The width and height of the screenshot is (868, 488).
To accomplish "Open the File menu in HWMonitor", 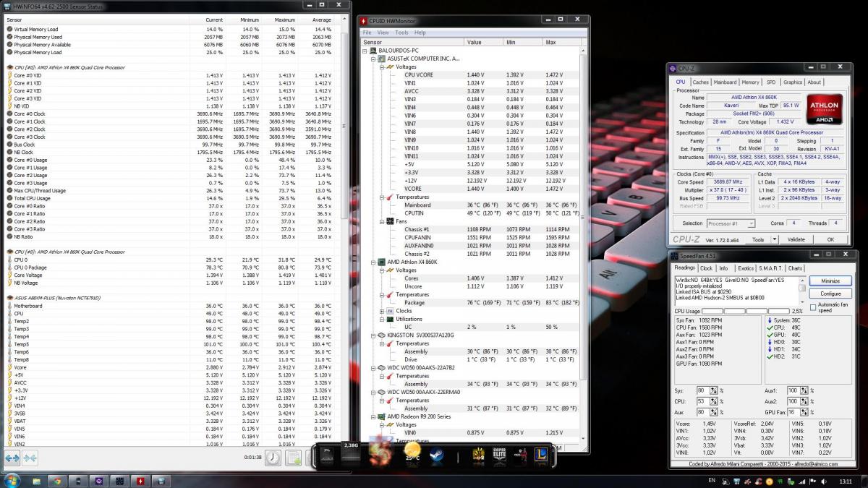I will click(367, 33).
